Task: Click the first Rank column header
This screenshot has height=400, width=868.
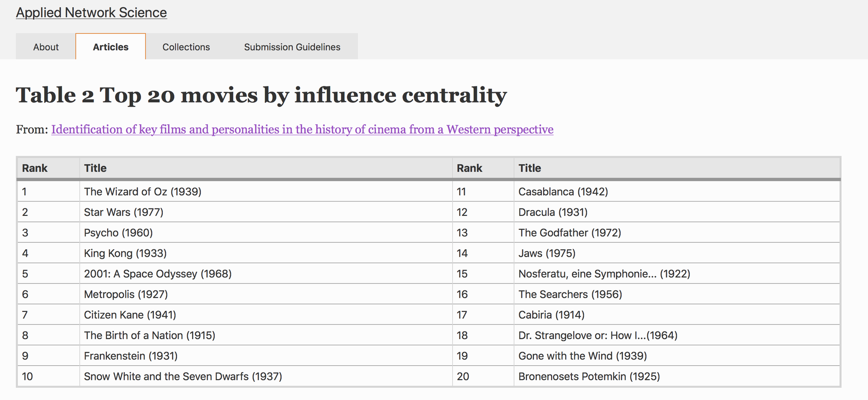Action: click(x=48, y=168)
